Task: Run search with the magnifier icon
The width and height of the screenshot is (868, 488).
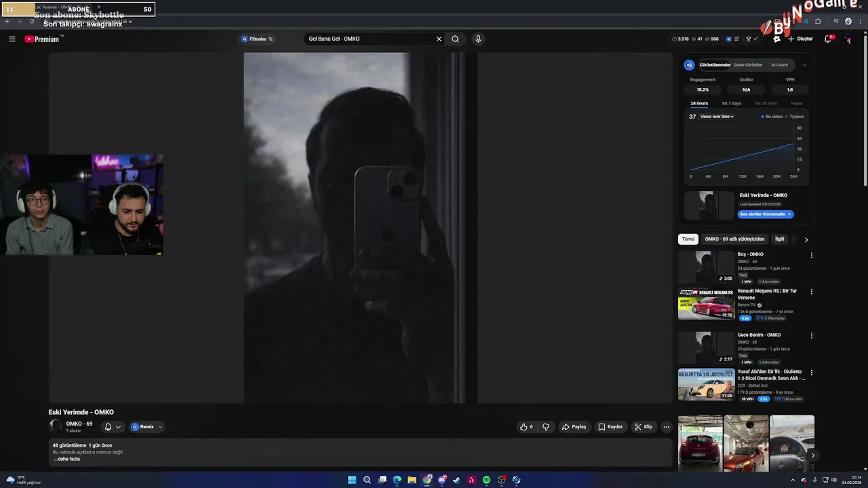Action: point(455,39)
